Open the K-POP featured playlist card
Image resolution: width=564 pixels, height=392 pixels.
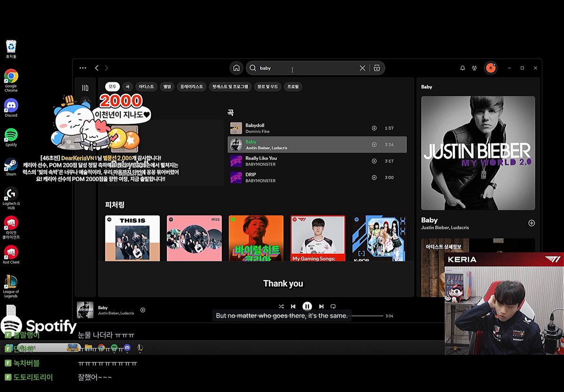click(379, 238)
